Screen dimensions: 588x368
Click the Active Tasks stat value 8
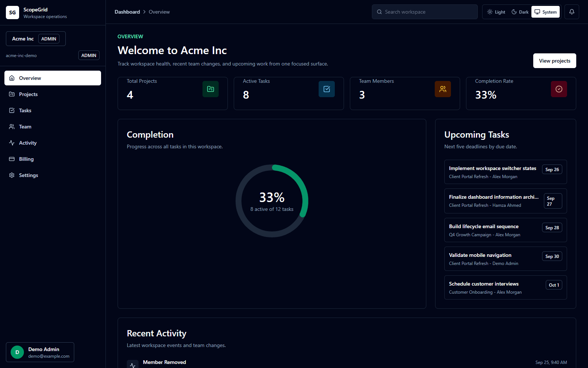246,95
